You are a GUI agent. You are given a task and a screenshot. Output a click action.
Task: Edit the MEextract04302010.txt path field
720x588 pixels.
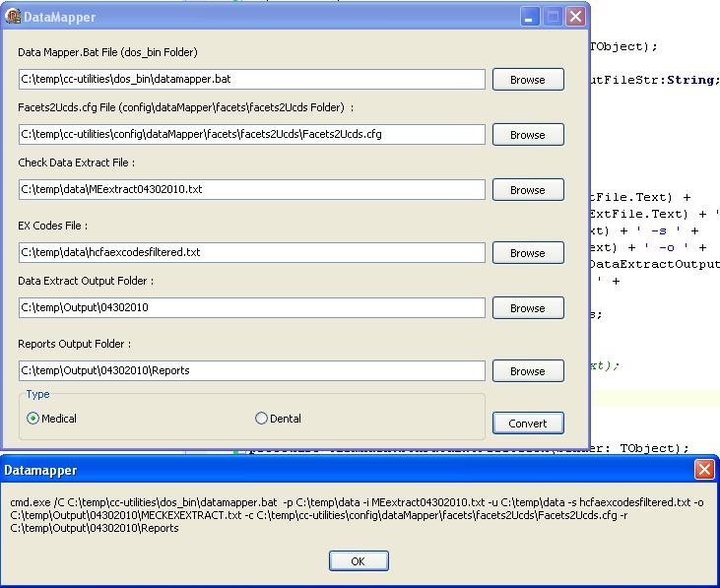[x=251, y=189]
